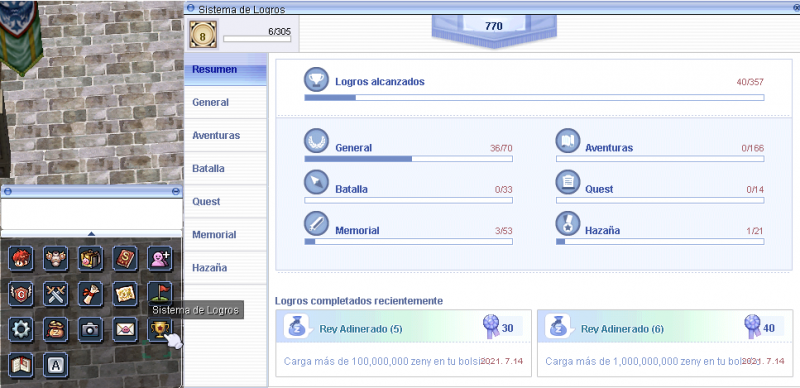Open the open-book guide icon
The height and width of the screenshot is (388, 800).
click(x=21, y=365)
